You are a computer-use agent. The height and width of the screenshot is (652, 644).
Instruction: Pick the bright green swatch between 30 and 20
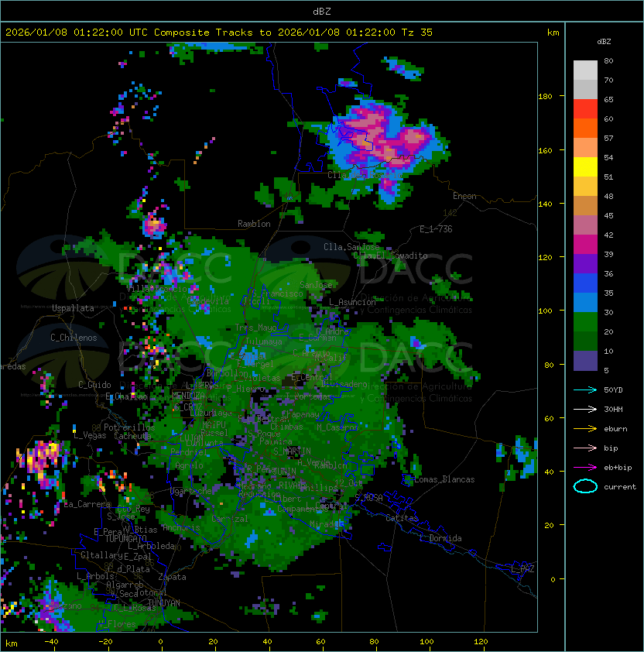click(x=585, y=322)
